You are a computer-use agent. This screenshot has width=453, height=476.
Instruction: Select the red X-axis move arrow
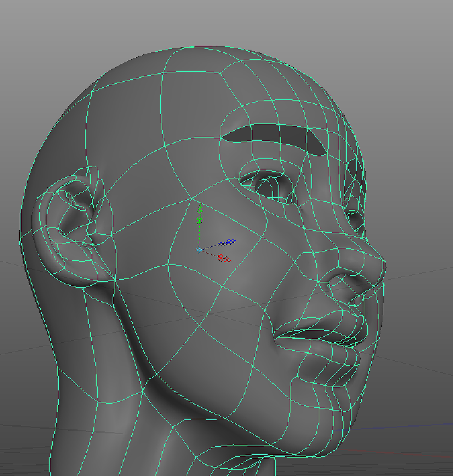tap(224, 259)
